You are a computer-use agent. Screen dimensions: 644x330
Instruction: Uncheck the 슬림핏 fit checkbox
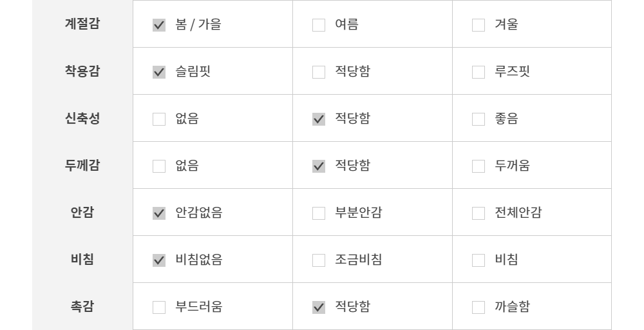click(159, 72)
